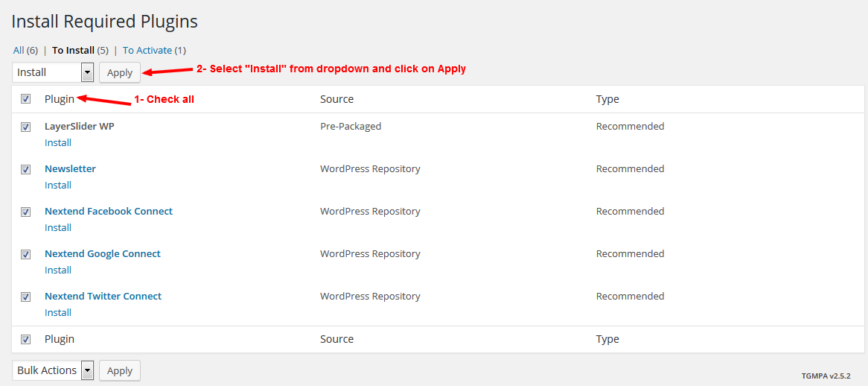Click Install under Nextend Twitter Connect
The image size is (868, 386).
pos(58,312)
